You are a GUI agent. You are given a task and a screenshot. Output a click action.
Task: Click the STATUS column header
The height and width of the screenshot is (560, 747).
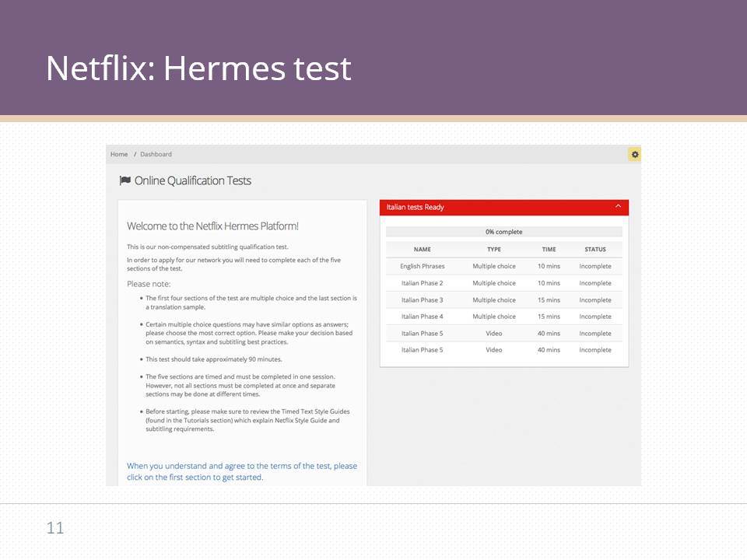(595, 249)
